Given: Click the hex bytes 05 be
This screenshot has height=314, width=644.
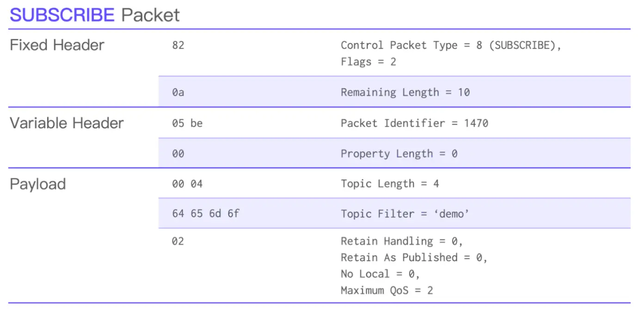Looking at the screenshot, I should point(187,123).
